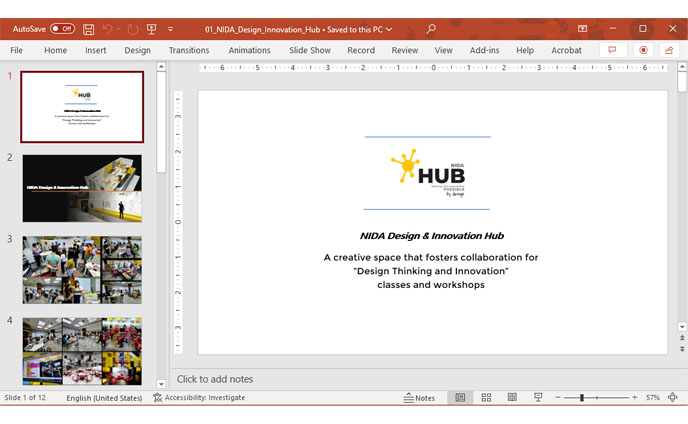Image resolution: width=688 pixels, height=424 pixels.
Task: Click the Search magnifier icon
Action: (431, 29)
